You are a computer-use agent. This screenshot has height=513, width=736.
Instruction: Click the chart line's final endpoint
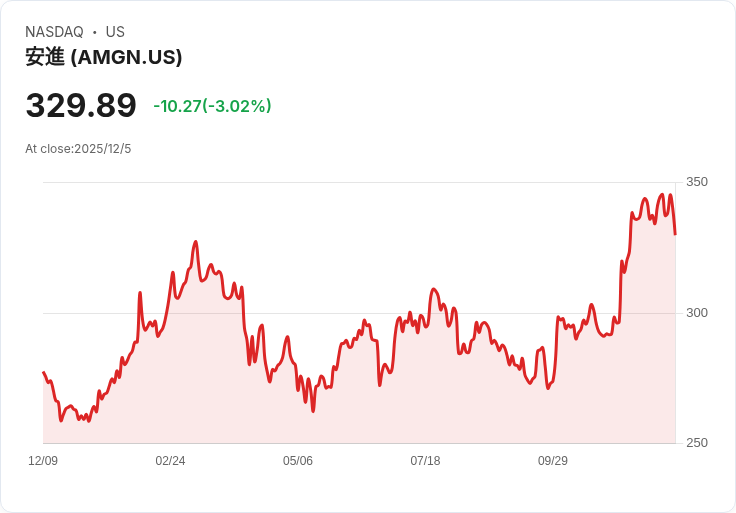click(x=675, y=233)
